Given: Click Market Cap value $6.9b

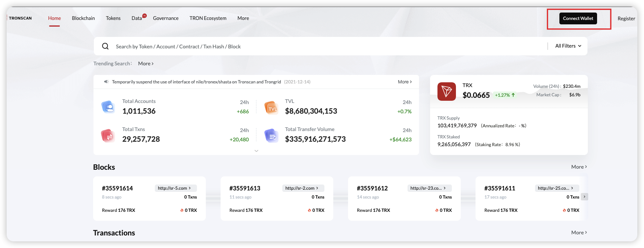Looking at the screenshot, I should [x=575, y=95].
